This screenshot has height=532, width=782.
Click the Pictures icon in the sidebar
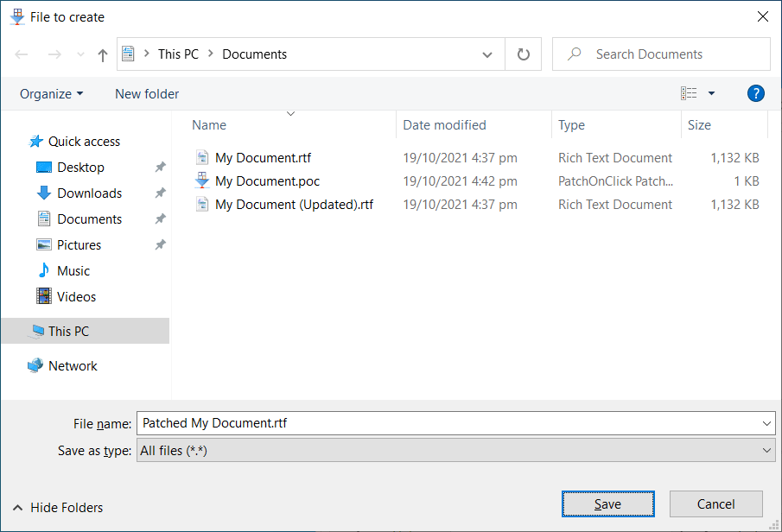click(44, 244)
